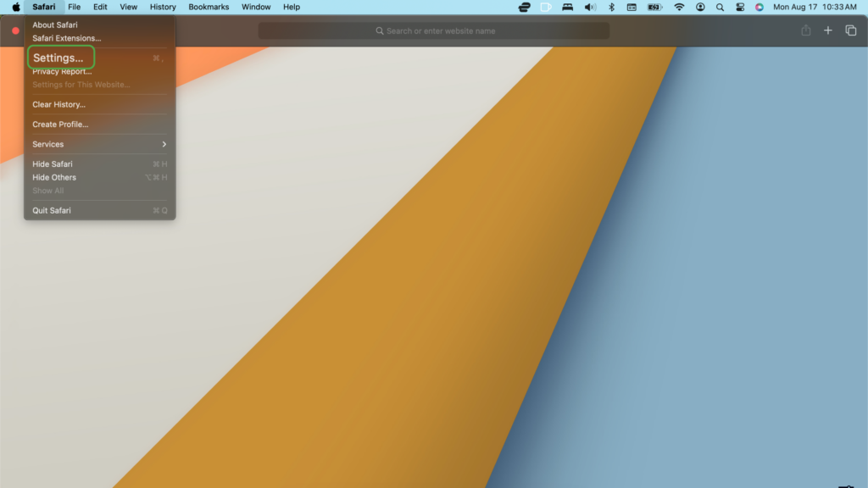Open the battery status icon
Viewport: 868px width, 488px height.
[655, 7]
